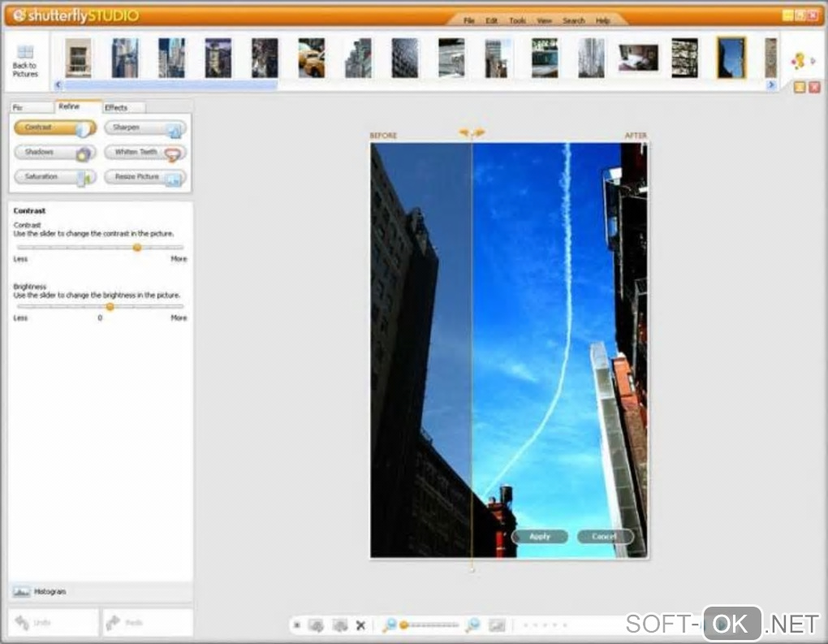Select the yellow taxi thumbnail
The image size is (828, 644).
click(x=312, y=58)
